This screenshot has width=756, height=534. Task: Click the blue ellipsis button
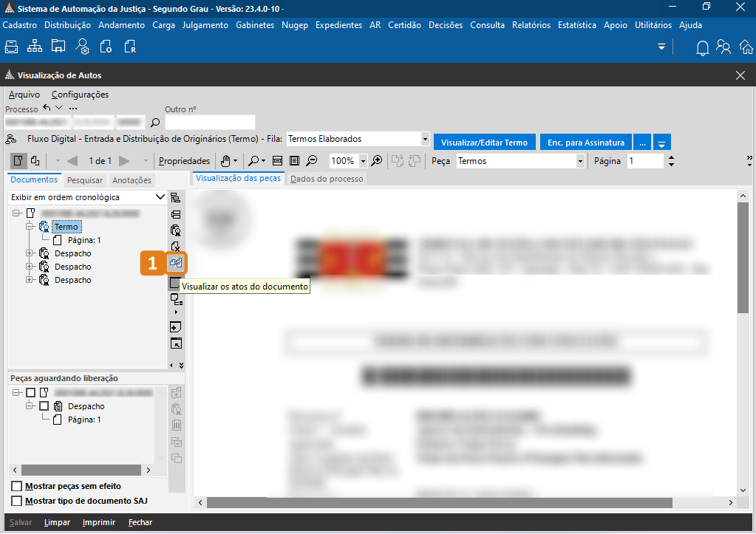point(642,143)
